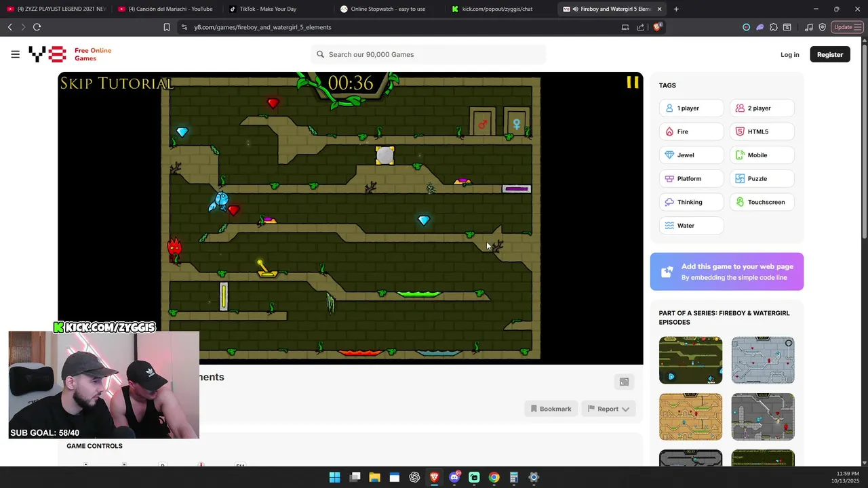The height and width of the screenshot is (488, 868).
Task: Close the Fireboy and Watergirl tab
Action: [x=659, y=9]
